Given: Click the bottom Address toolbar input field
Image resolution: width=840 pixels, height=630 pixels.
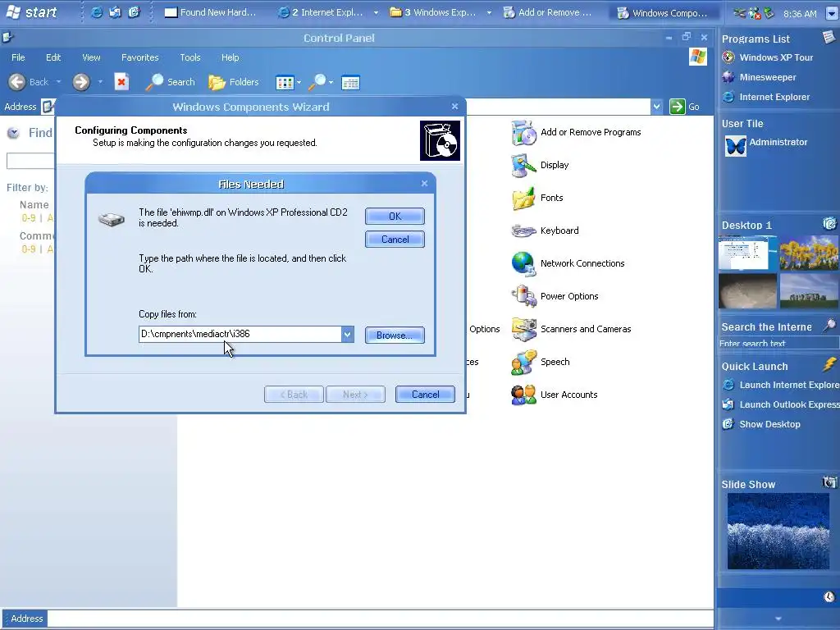Looking at the screenshot, I should [x=381, y=619].
